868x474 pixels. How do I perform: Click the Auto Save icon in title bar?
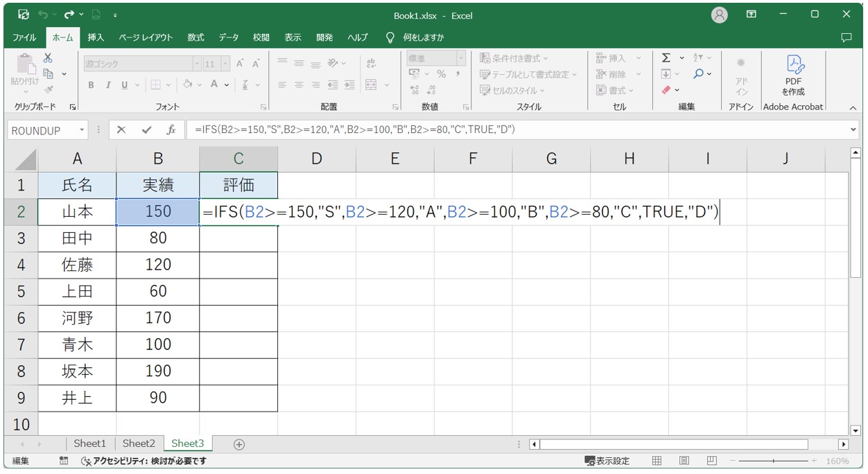click(x=24, y=14)
